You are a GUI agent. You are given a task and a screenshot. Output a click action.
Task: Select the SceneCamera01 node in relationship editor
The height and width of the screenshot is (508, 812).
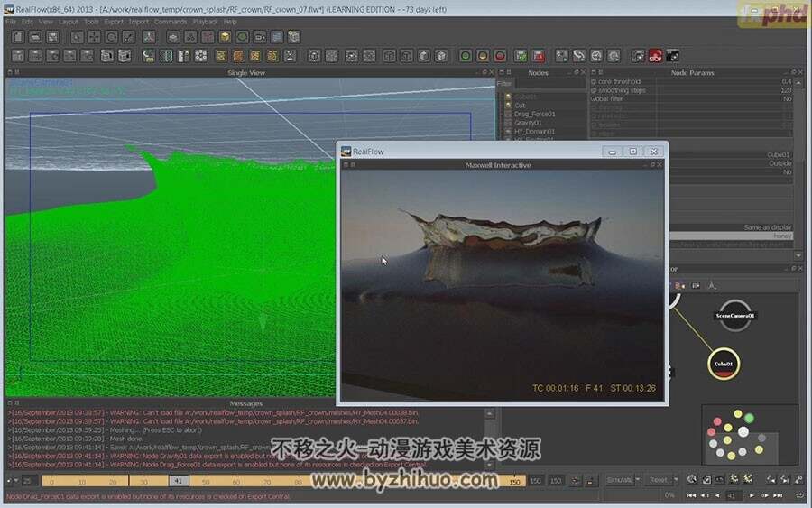734,316
